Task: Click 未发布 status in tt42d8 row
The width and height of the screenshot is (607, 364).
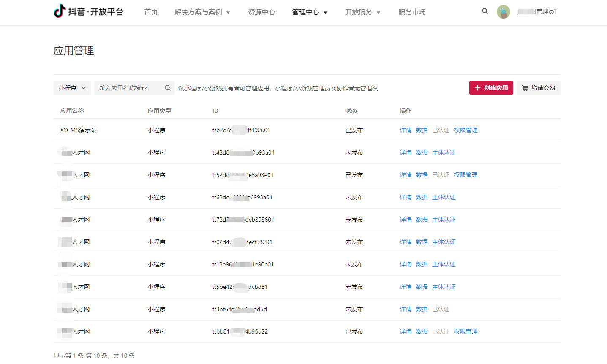Action: [354, 152]
